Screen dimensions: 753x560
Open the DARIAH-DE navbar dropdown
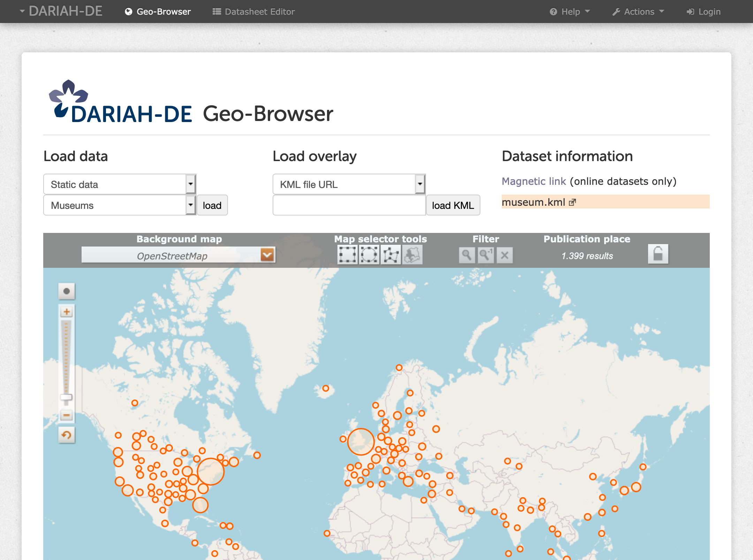point(61,11)
